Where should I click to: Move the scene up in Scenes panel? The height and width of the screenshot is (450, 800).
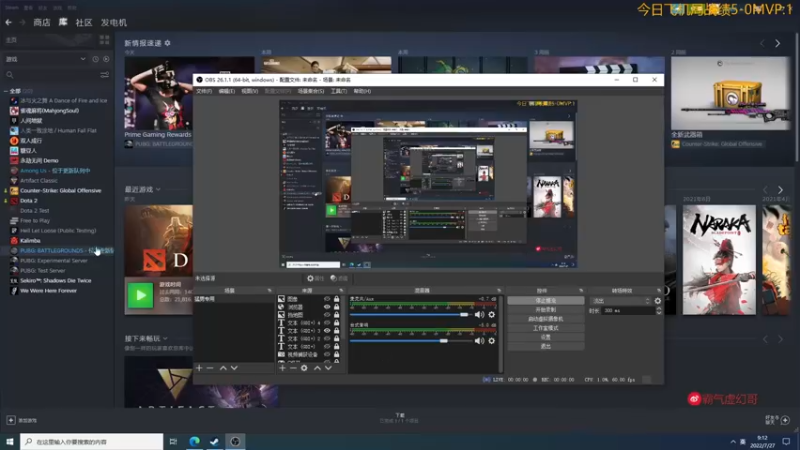click(223, 368)
